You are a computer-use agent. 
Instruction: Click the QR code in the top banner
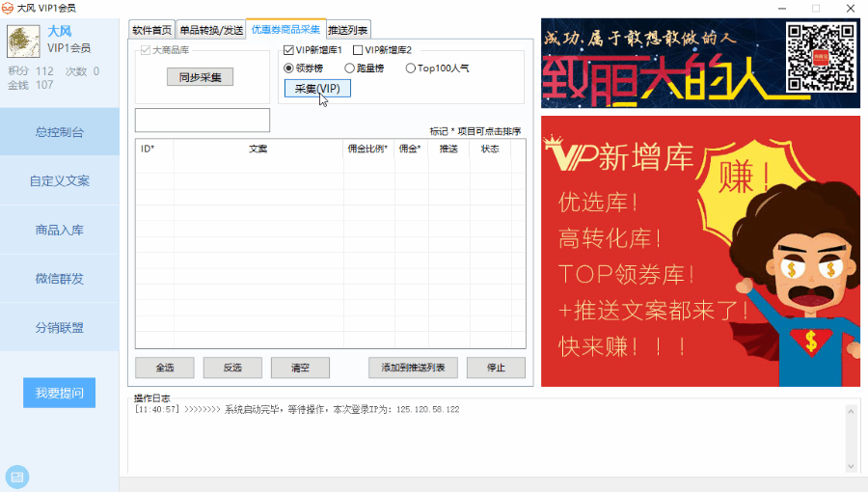(821, 57)
